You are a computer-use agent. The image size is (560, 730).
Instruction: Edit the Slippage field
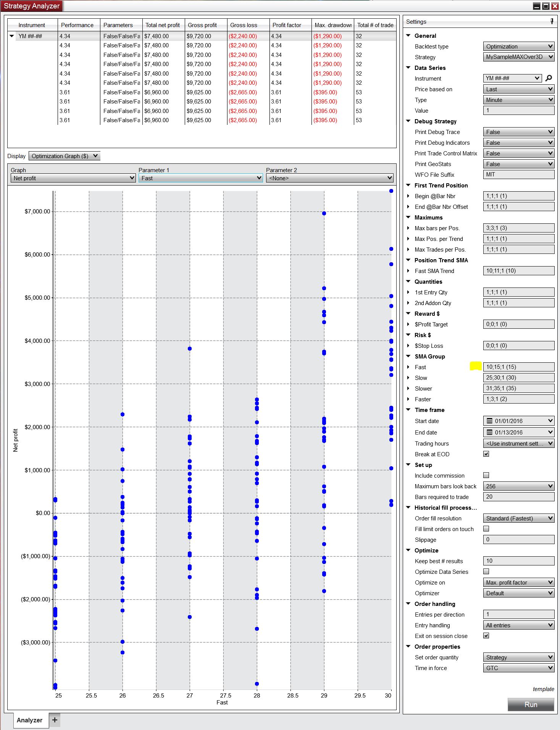tap(518, 539)
